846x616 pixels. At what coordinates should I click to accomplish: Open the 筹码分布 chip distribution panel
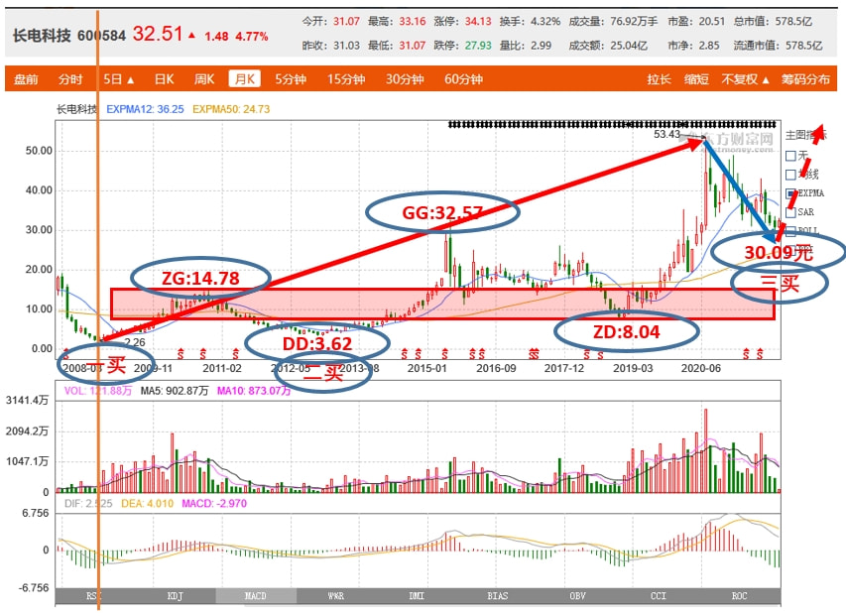coord(805,79)
